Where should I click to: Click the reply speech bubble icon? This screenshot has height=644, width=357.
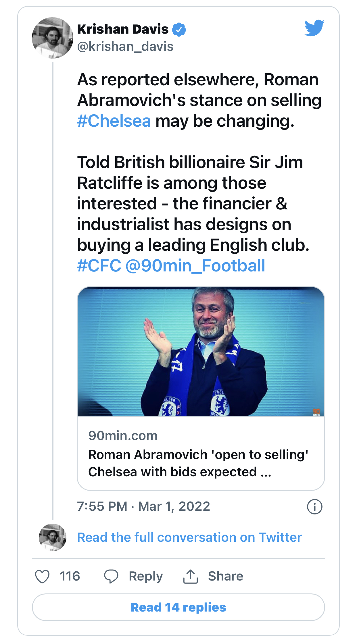tap(111, 576)
